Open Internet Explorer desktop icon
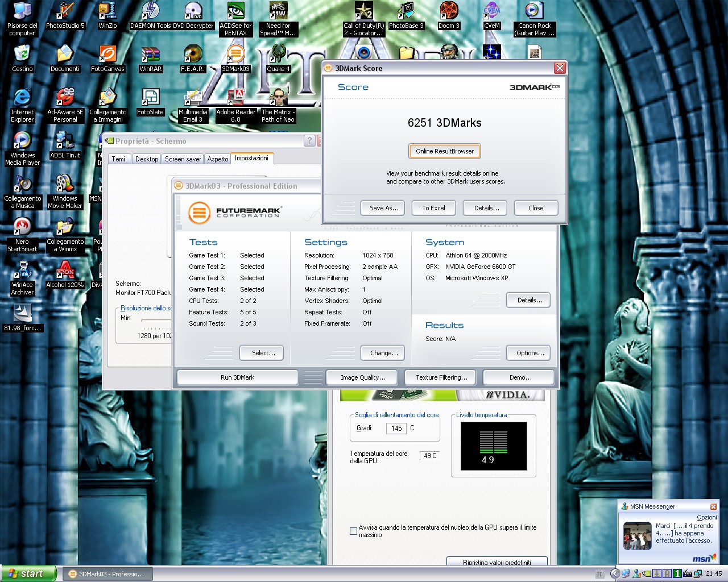Image resolution: width=728 pixels, height=582 pixels. 22,106
